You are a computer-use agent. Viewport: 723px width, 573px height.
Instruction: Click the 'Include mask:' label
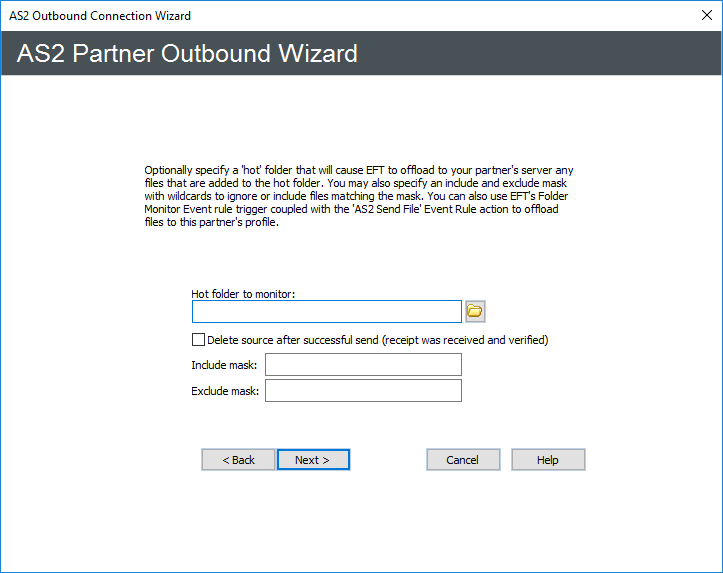pyautogui.click(x=224, y=365)
